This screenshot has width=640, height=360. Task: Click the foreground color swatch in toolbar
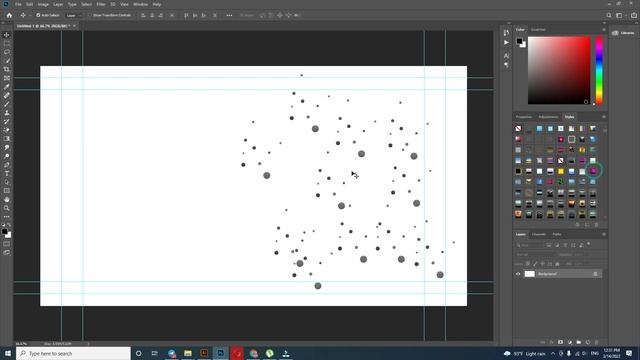(4, 231)
